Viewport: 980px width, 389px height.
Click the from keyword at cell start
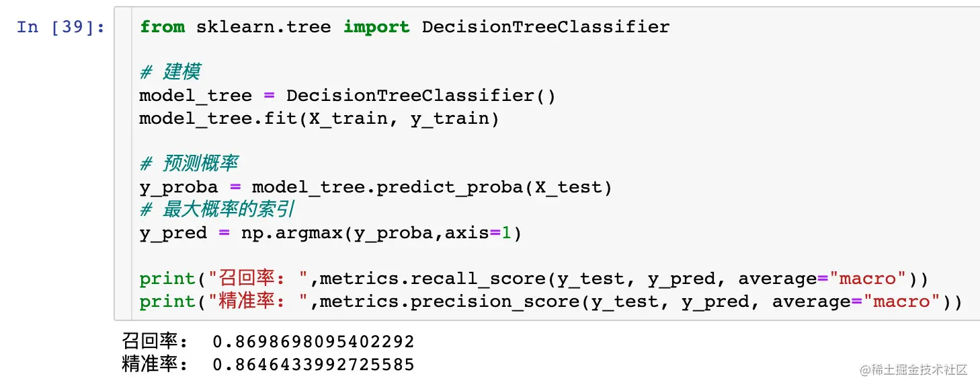click(x=162, y=27)
